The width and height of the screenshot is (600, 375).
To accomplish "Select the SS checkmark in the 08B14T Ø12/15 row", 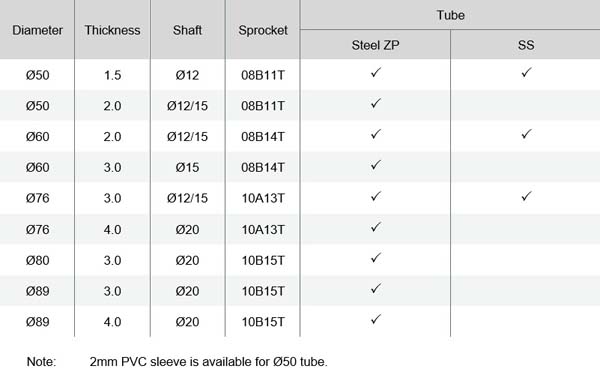I will point(526,134).
